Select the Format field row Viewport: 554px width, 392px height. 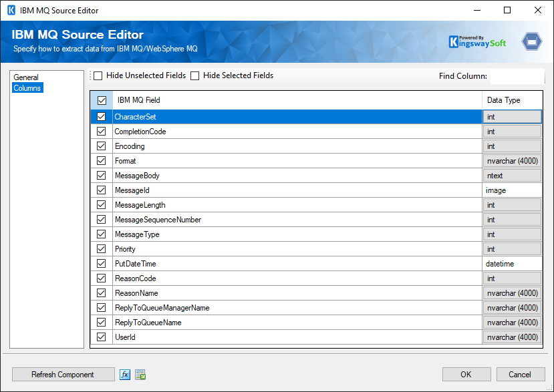tap(297, 161)
